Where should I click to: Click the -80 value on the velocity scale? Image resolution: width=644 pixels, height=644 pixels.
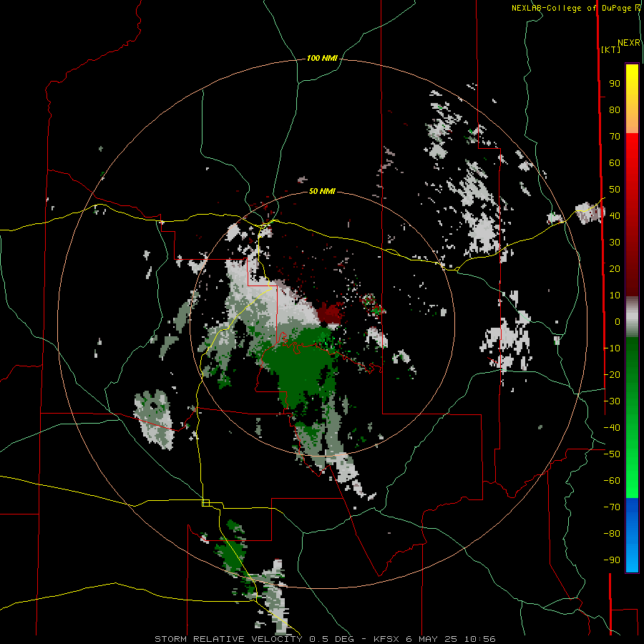(612, 534)
